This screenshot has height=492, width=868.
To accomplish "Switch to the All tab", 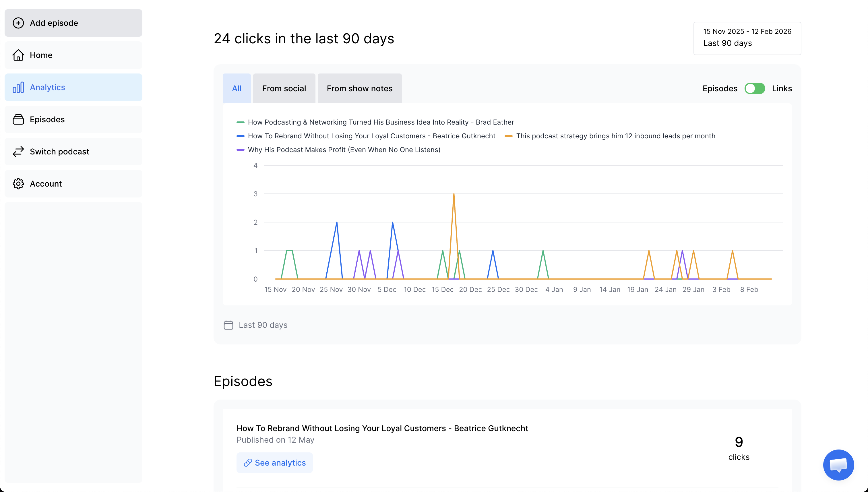I will point(237,88).
